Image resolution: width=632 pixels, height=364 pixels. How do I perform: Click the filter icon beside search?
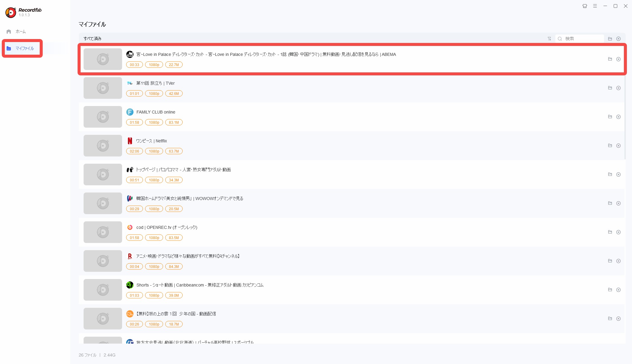tap(549, 39)
